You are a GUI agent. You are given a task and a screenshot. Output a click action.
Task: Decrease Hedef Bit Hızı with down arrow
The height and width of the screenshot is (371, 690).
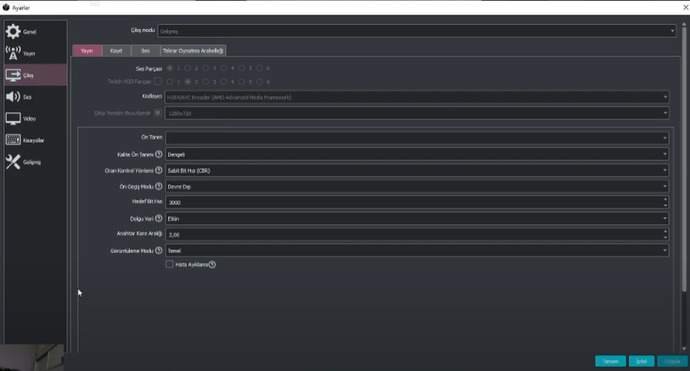tap(665, 206)
